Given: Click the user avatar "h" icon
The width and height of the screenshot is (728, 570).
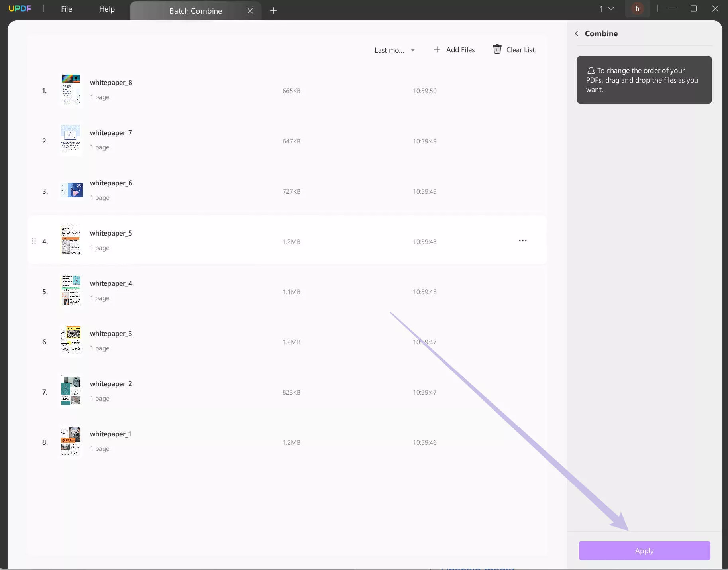Looking at the screenshot, I should [637, 9].
